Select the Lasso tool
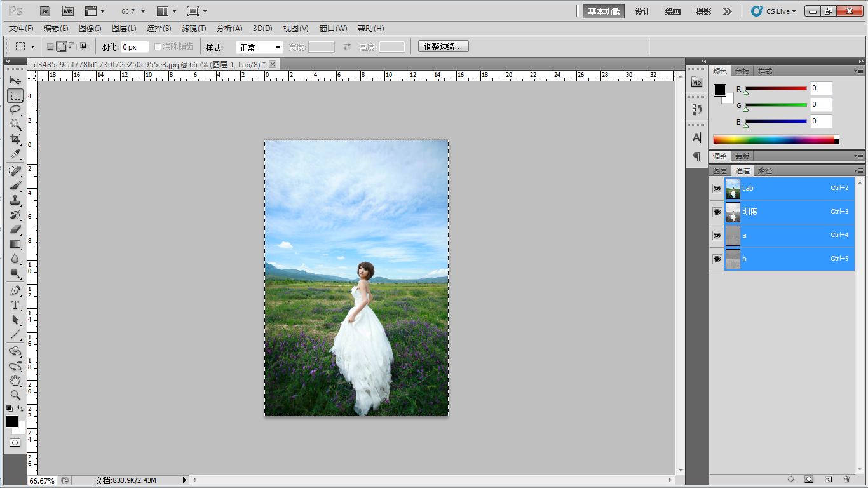The image size is (868, 488). tap(15, 110)
